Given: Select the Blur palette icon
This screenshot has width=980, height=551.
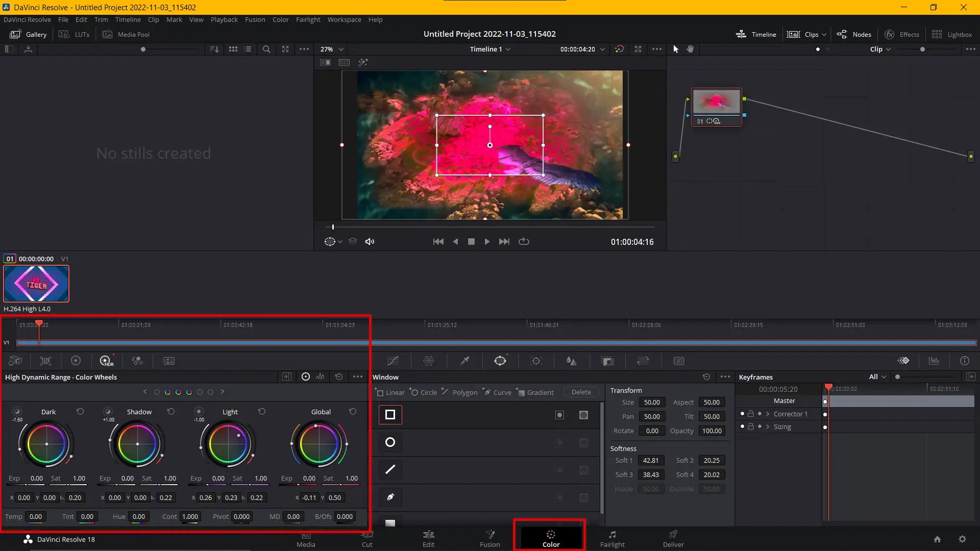Looking at the screenshot, I should pyautogui.click(x=571, y=361).
